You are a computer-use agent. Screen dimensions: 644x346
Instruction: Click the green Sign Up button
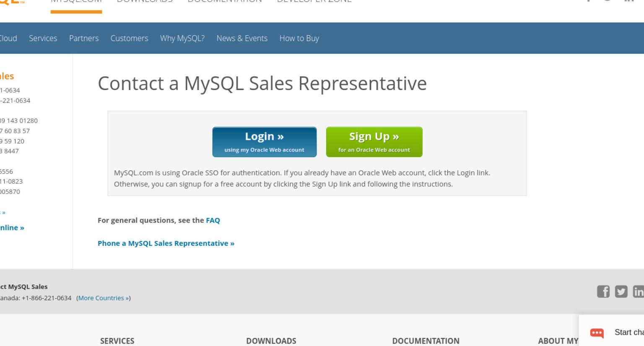pyautogui.click(x=374, y=142)
